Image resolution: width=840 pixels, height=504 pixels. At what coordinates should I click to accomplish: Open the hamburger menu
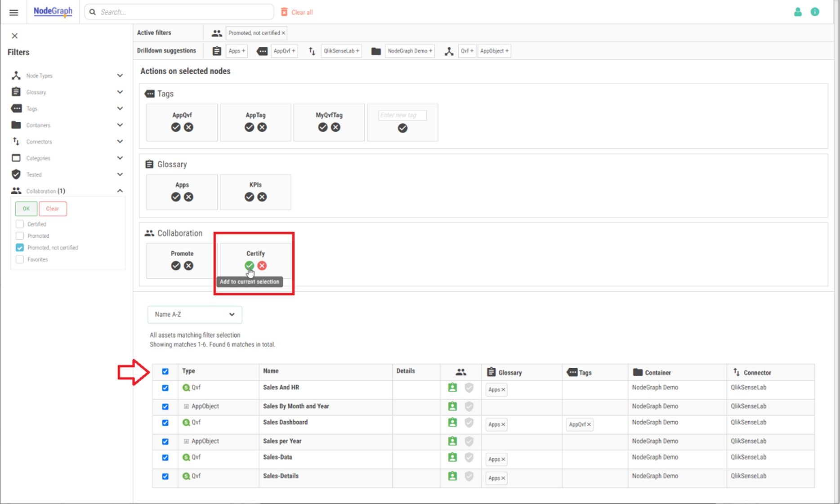tap(14, 13)
